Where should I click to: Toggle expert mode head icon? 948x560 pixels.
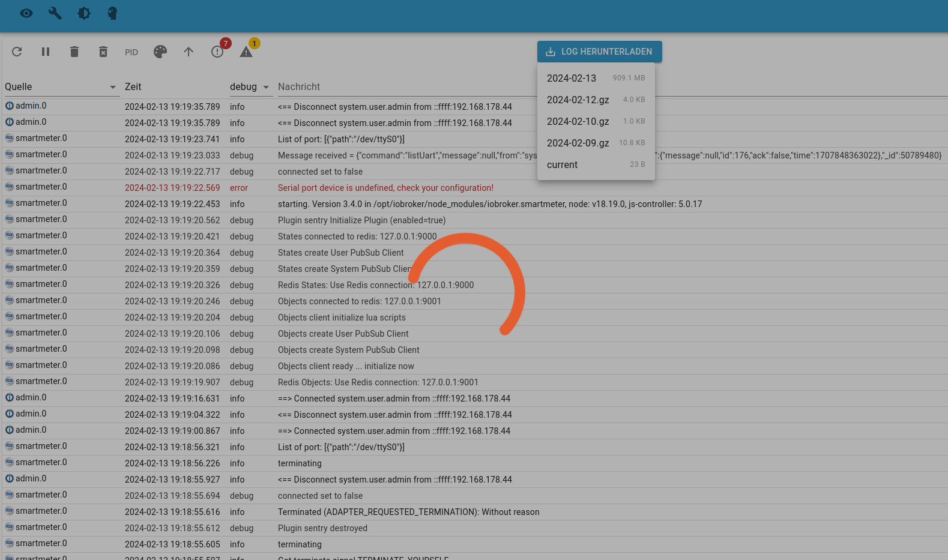pos(112,13)
